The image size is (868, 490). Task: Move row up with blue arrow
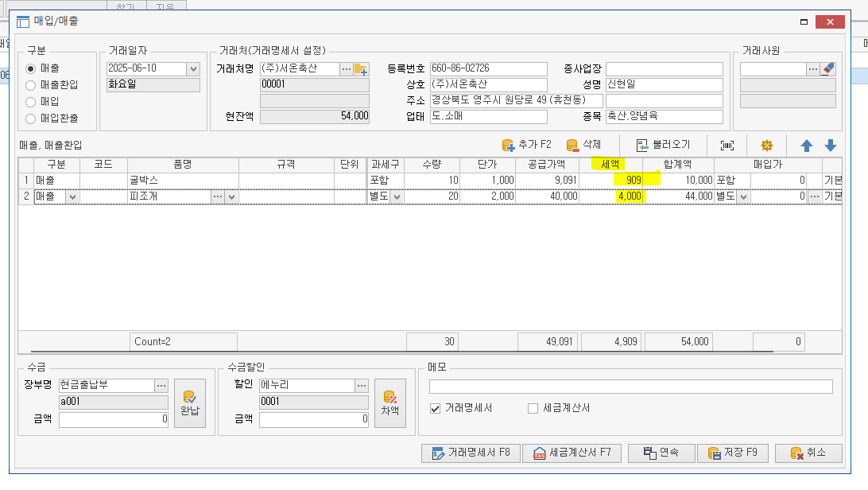click(x=807, y=146)
